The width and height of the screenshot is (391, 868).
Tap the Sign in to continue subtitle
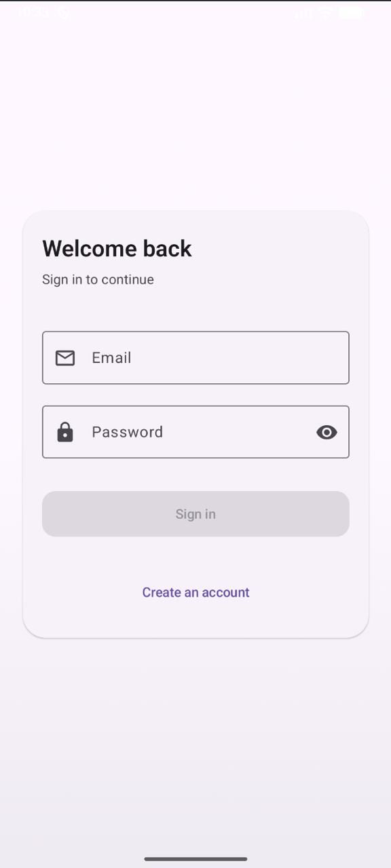tap(98, 279)
